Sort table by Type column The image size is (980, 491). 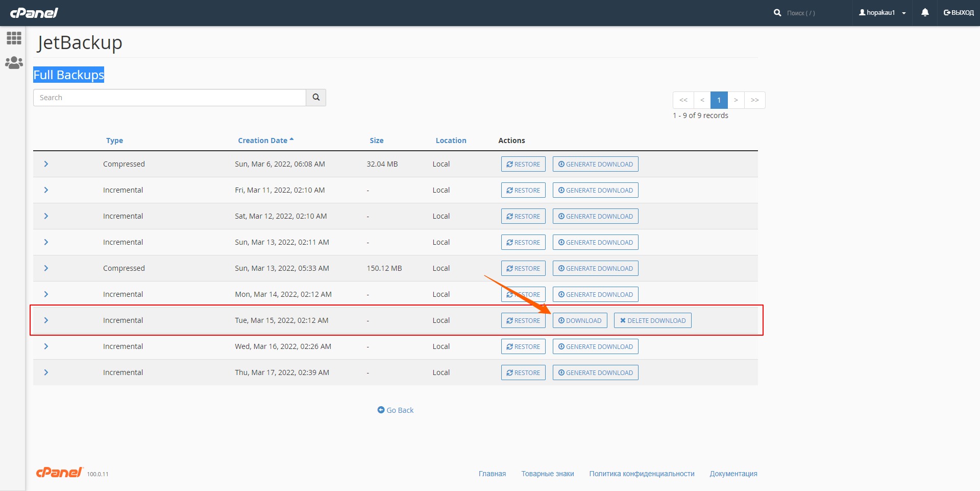[x=114, y=141]
